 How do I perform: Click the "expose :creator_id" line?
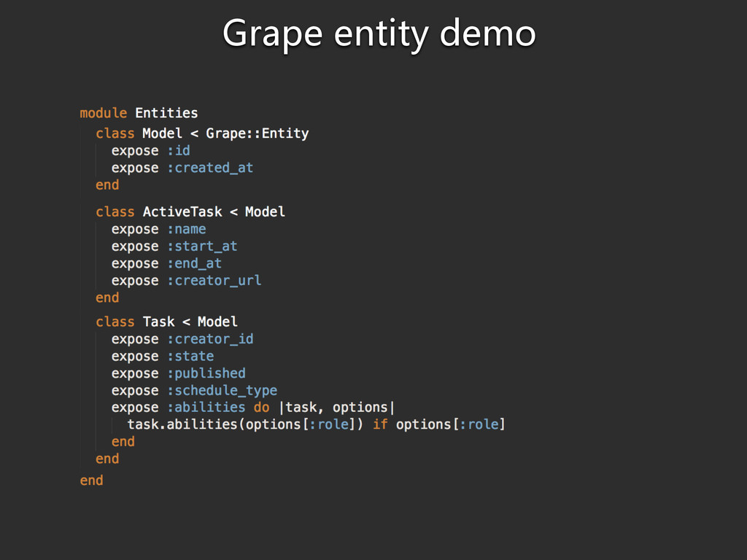click(182, 339)
